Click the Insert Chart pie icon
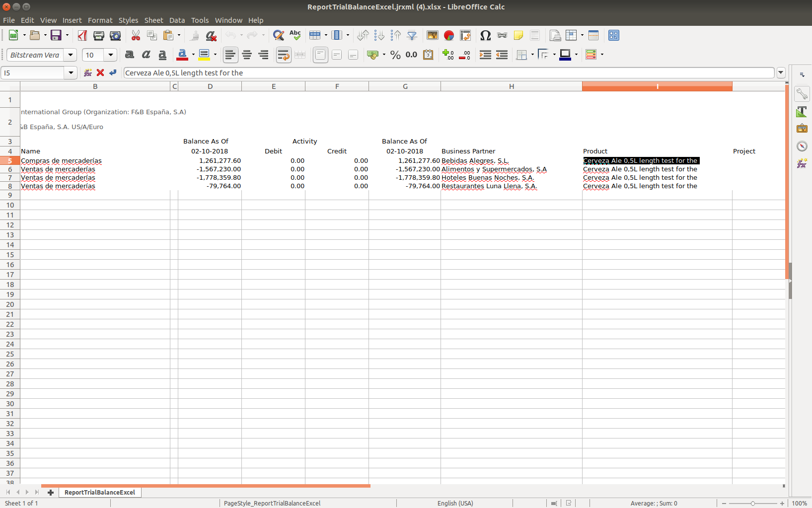Screen dimensions: 812x508 449,35
